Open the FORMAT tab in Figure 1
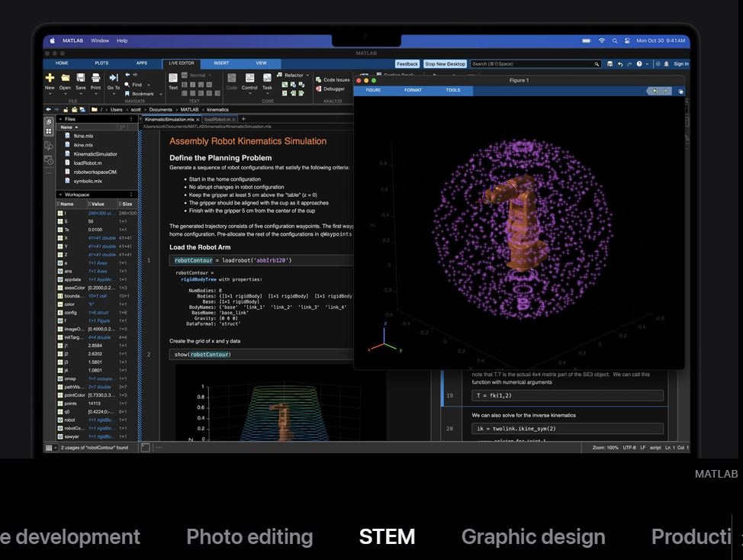The image size is (743, 560). pyautogui.click(x=413, y=90)
